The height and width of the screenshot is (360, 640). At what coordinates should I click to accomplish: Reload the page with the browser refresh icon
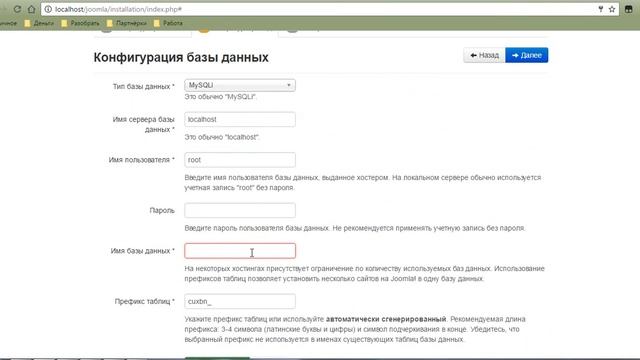click(x=17, y=9)
